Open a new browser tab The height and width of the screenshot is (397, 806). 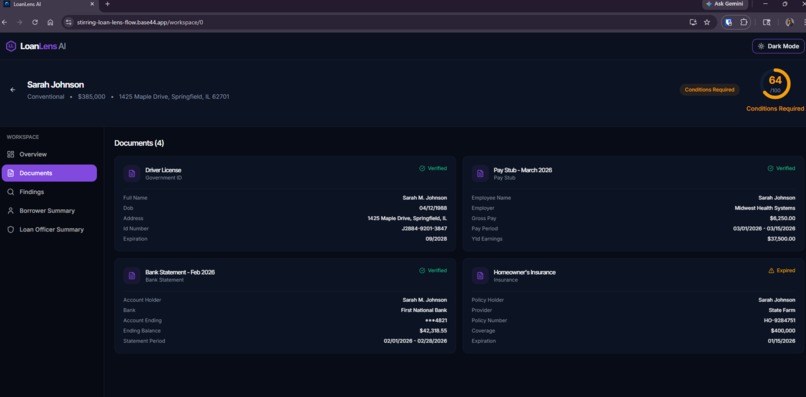(x=107, y=4)
